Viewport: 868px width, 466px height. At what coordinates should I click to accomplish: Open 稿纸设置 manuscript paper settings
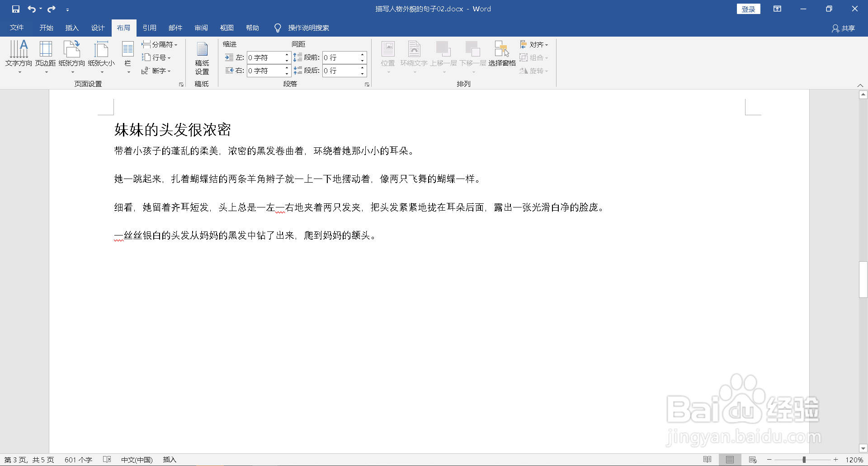point(202,58)
